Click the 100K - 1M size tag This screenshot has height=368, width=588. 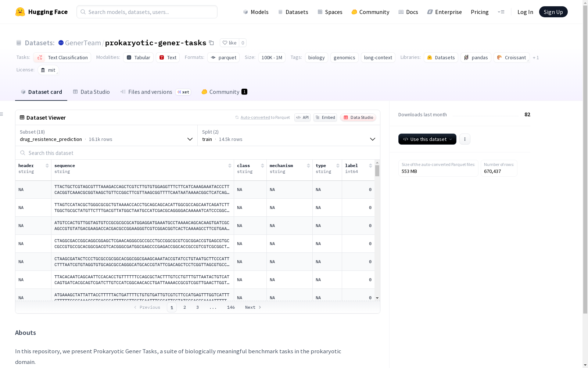(272, 57)
